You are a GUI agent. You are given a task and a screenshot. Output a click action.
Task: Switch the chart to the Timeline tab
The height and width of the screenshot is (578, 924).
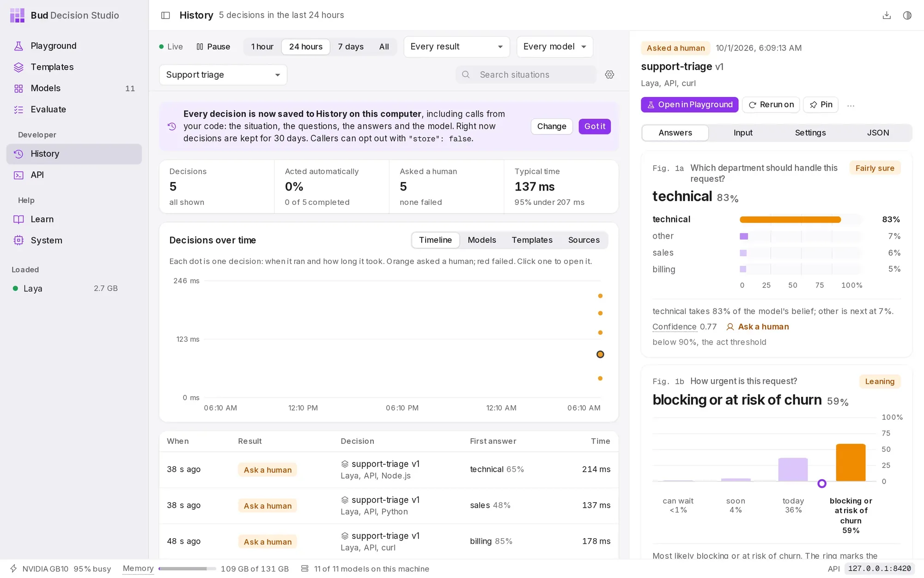(435, 240)
